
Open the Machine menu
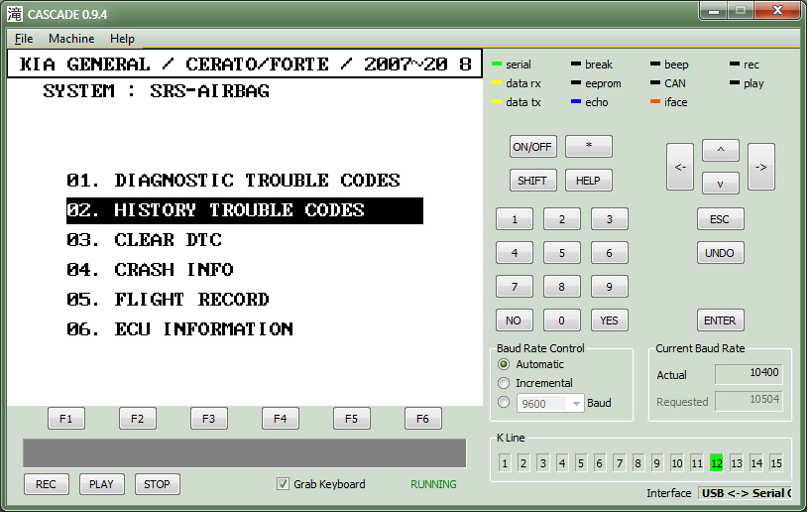coord(71,39)
